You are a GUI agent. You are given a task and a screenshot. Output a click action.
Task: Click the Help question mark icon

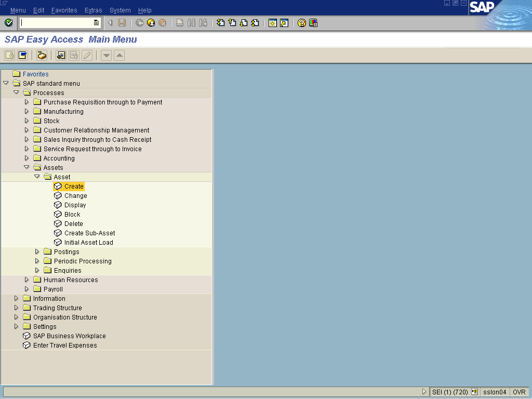tap(301, 23)
